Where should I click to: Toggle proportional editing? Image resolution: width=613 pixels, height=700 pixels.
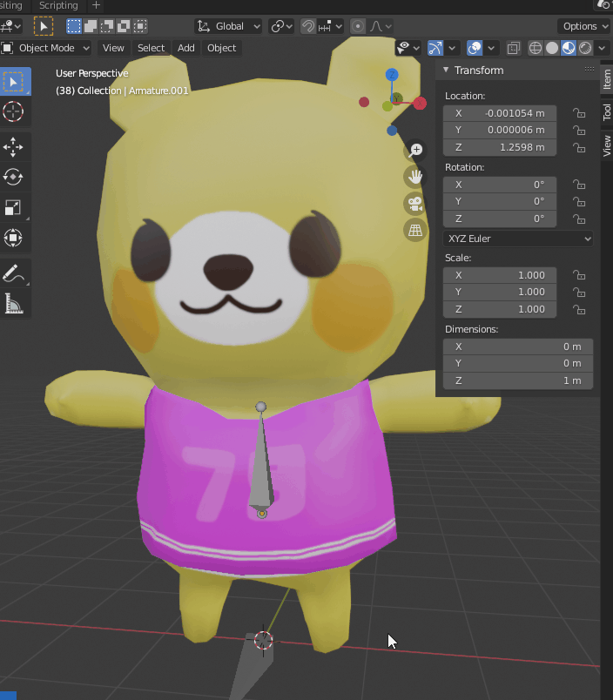click(358, 26)
